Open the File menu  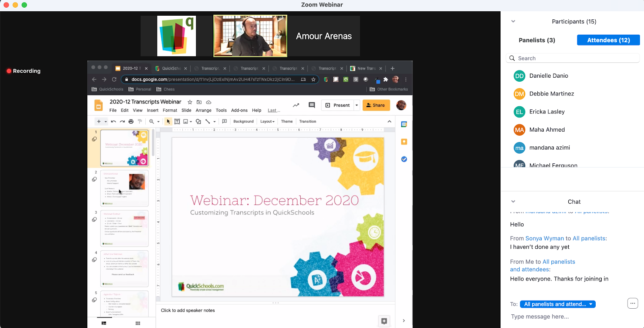click(113, 110)
